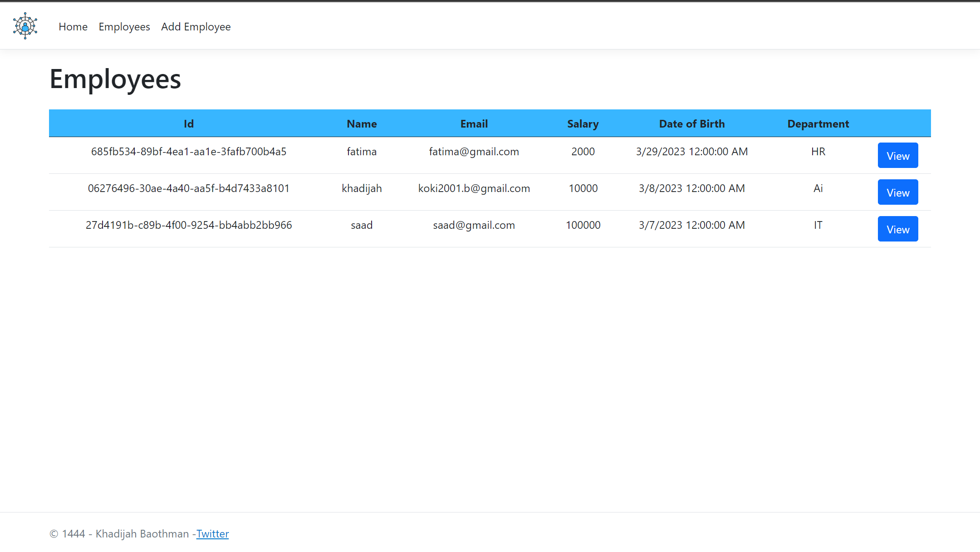This screenshot has height=552, width=980.
Task: Click View button for fatima
Action: tap(897, 156)
